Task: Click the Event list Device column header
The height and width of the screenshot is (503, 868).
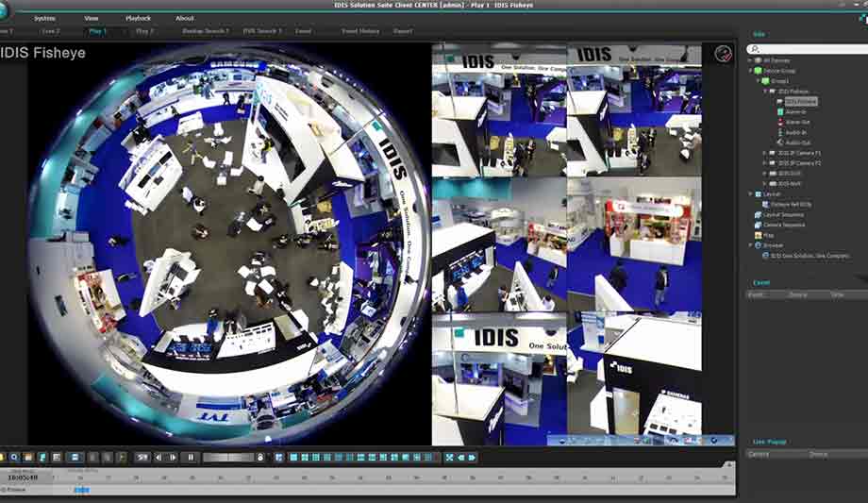Action: click(797, 294)
